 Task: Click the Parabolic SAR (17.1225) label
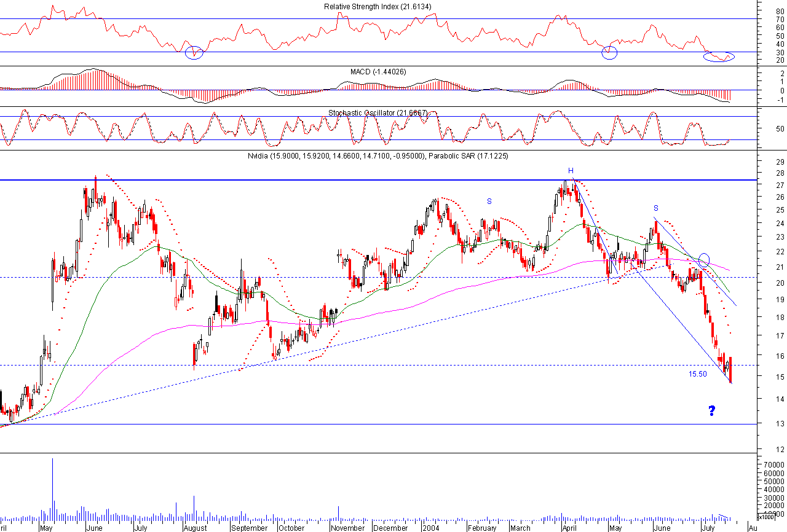468,156
